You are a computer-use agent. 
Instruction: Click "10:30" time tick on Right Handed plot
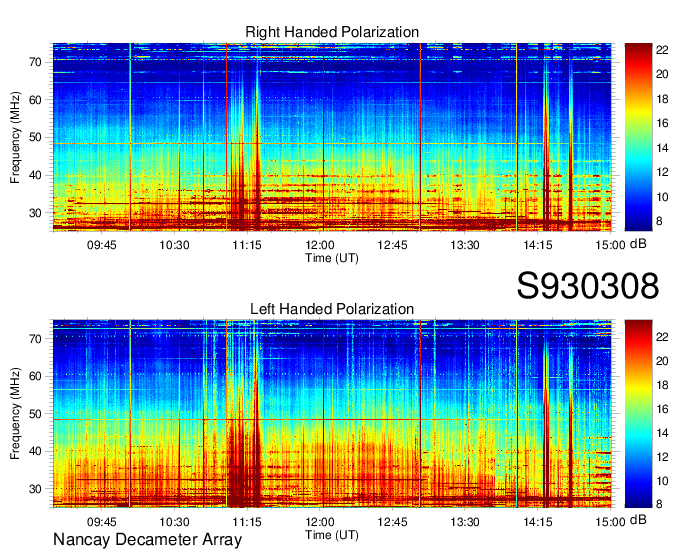tap(174, 245)
